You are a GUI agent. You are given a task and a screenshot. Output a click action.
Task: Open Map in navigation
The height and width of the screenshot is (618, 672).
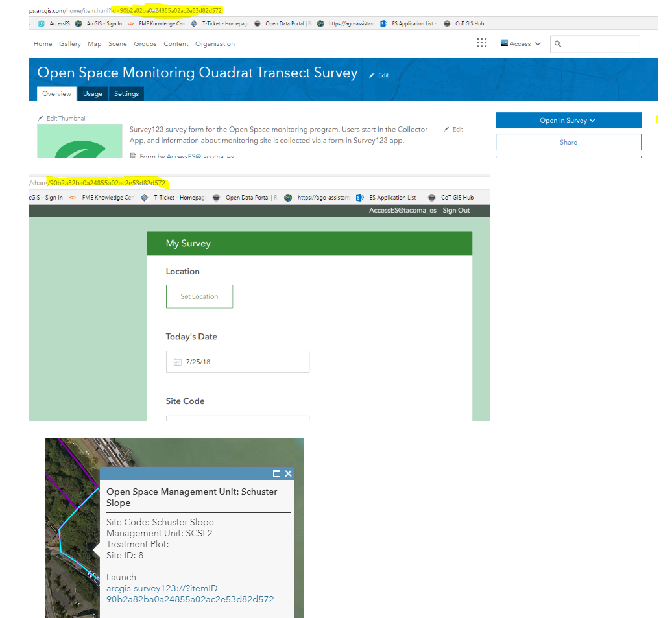pyautogui.click(x=94, y=43)
